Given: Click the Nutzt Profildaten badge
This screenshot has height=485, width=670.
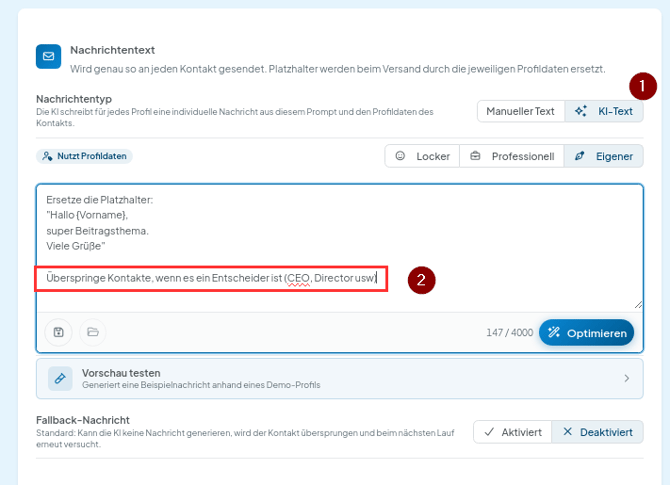Looking at the screenshot, I should click(84, 156).
